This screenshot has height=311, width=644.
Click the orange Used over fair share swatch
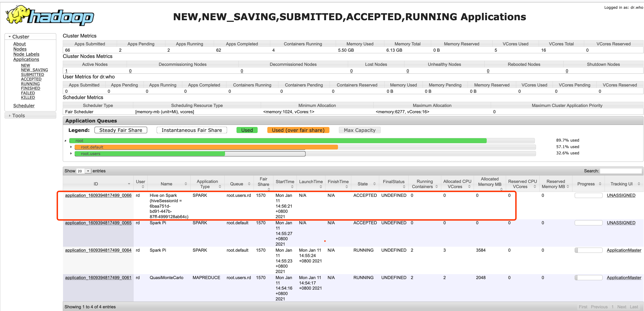pos(298,130)
